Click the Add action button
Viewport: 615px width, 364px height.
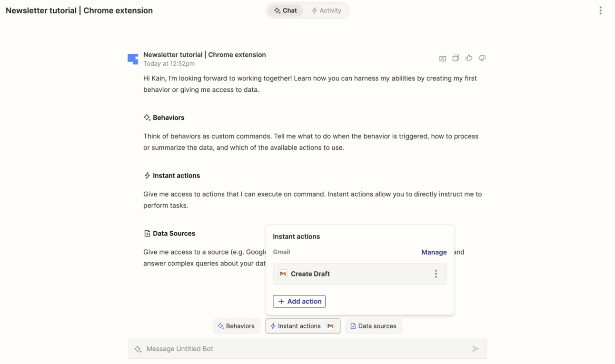tap(299, 301)
